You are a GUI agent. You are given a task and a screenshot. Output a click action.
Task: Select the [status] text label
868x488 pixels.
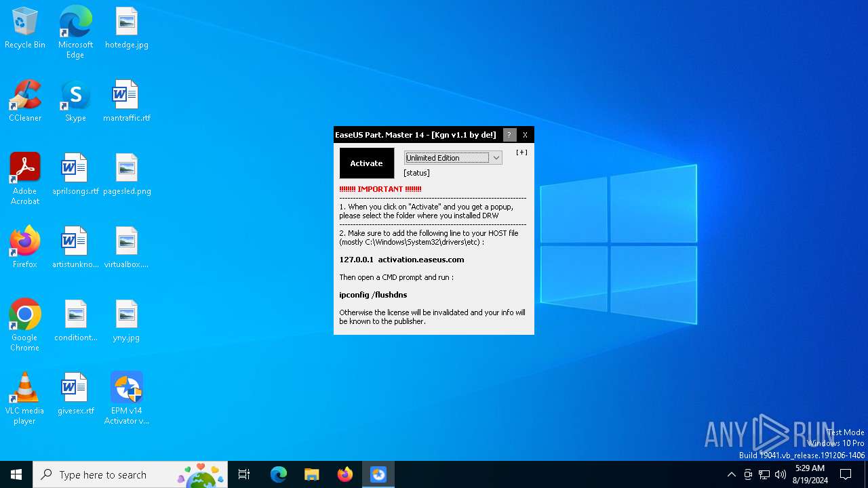(x=416, y=173)
